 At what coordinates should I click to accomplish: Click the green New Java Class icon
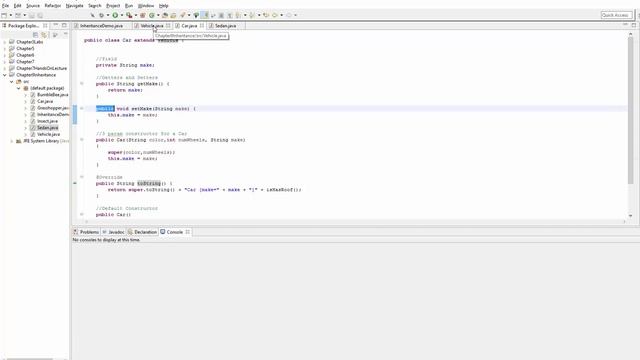[x=152, y=15]
